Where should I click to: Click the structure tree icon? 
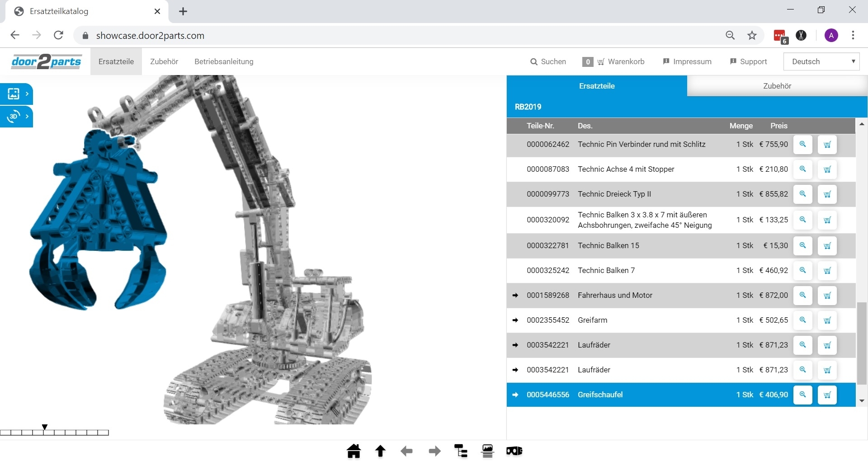tap(461, 451)
